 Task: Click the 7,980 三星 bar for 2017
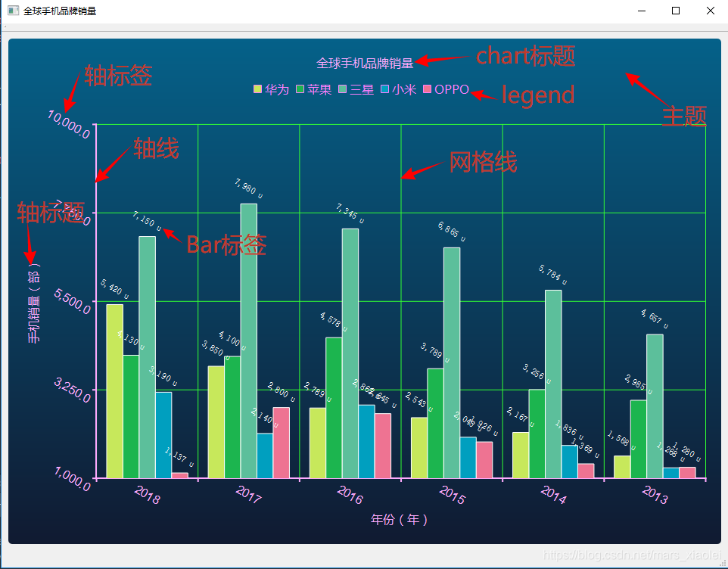[249, 341]
